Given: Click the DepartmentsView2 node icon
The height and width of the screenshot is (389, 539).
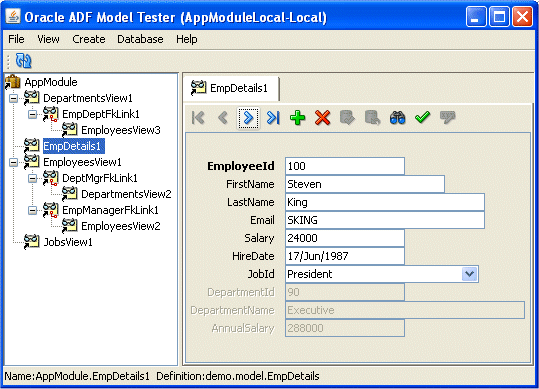Looking at the screenshot, I should (x=69, y=194).
